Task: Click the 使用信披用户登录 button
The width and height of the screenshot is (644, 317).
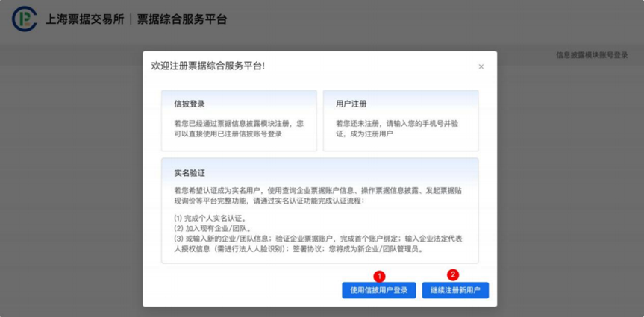Action: (379, 291)
